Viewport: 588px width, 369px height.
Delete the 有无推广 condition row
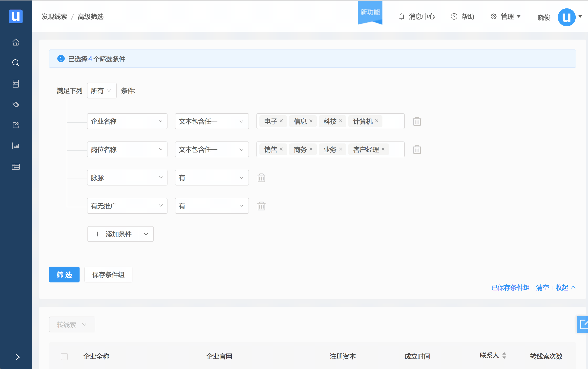click(x=261, y=206)
